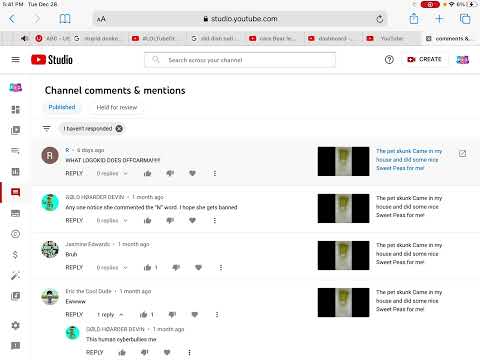Open more options for R's comment
The height and width of the screenshot is (360, 480).
(215, 173)
